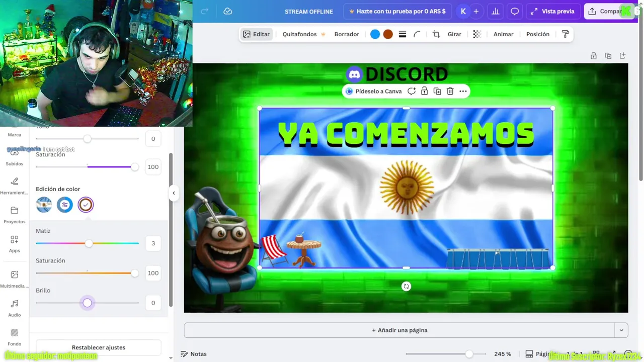This screenshot has width=644, height=362.
Task: Click the redo arrow in the top bar
Action: 204,11
